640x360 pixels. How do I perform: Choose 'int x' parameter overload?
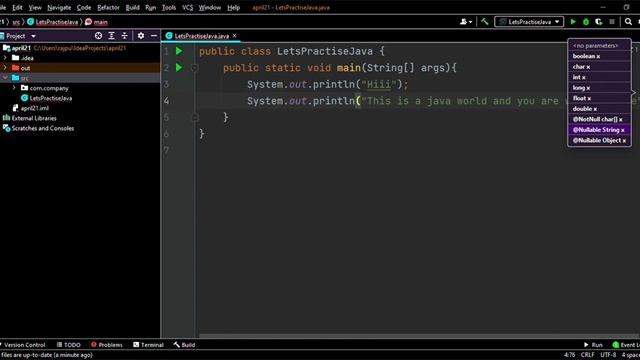click(x=599, y=77)
